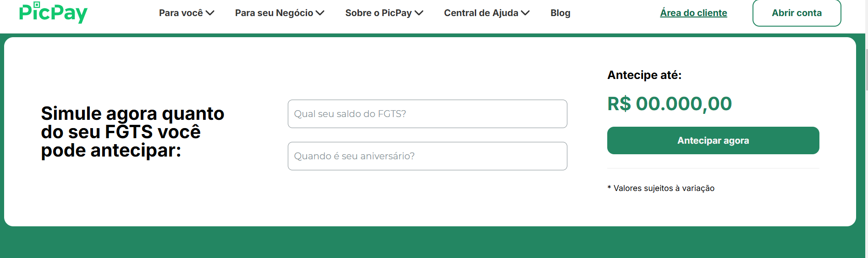Open the Para seu Negócio chevron arrow
Screen dimensions: 868x258
click(x=320, y=13)
